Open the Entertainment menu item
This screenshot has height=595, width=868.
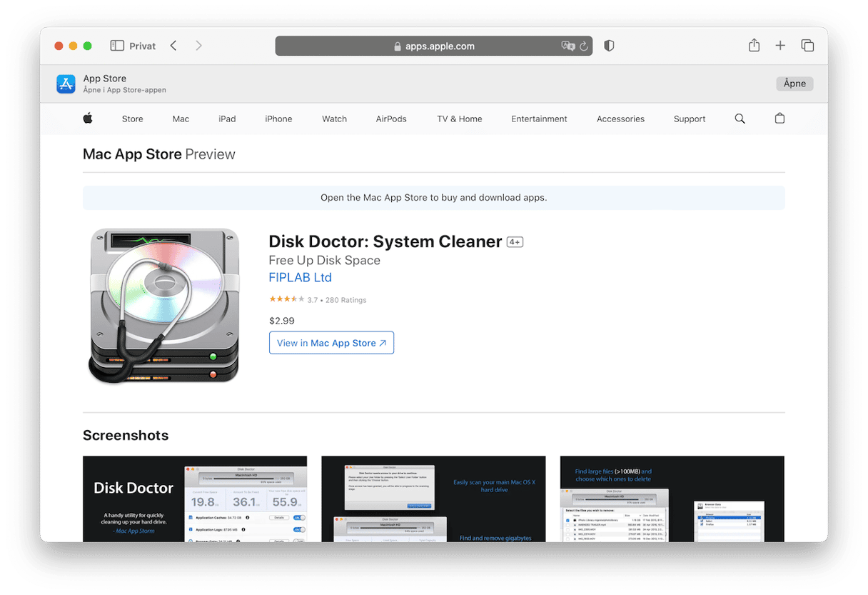tap(539, 119)
